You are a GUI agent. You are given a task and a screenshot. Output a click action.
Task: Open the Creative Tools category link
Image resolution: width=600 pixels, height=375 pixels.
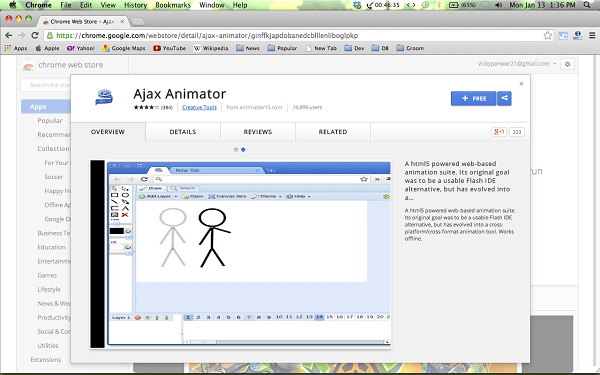click(199, 108)
